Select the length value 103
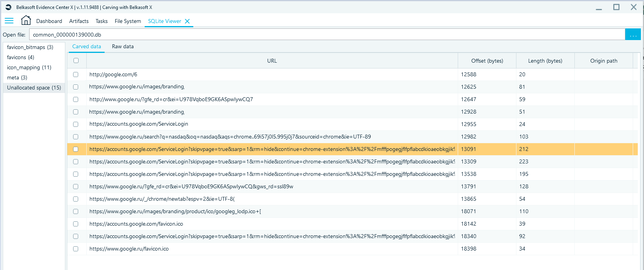The width and height of the screenshot is (644, 270). coord(524,137)
